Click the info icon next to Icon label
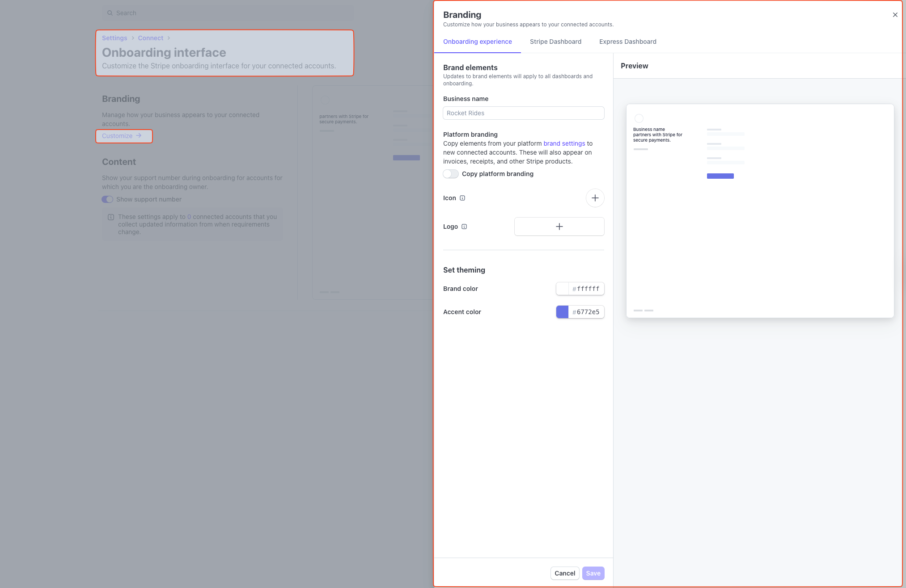 (462, 198)
